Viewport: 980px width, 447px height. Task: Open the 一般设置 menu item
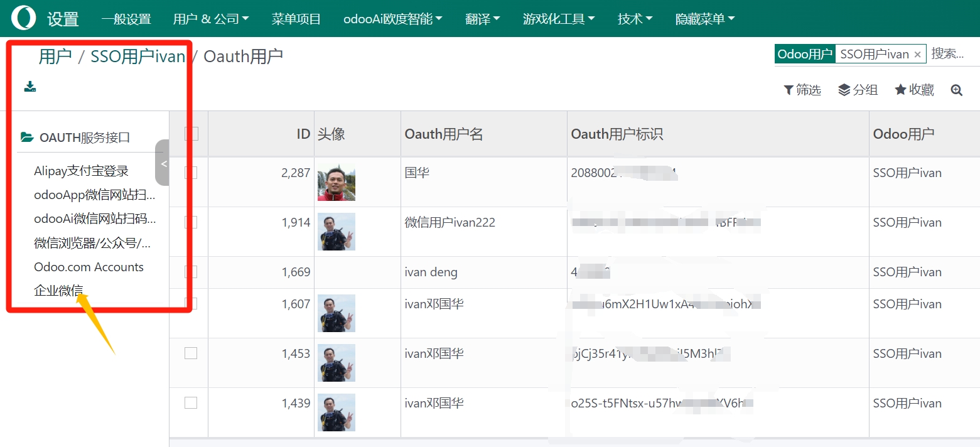[126, 19]
